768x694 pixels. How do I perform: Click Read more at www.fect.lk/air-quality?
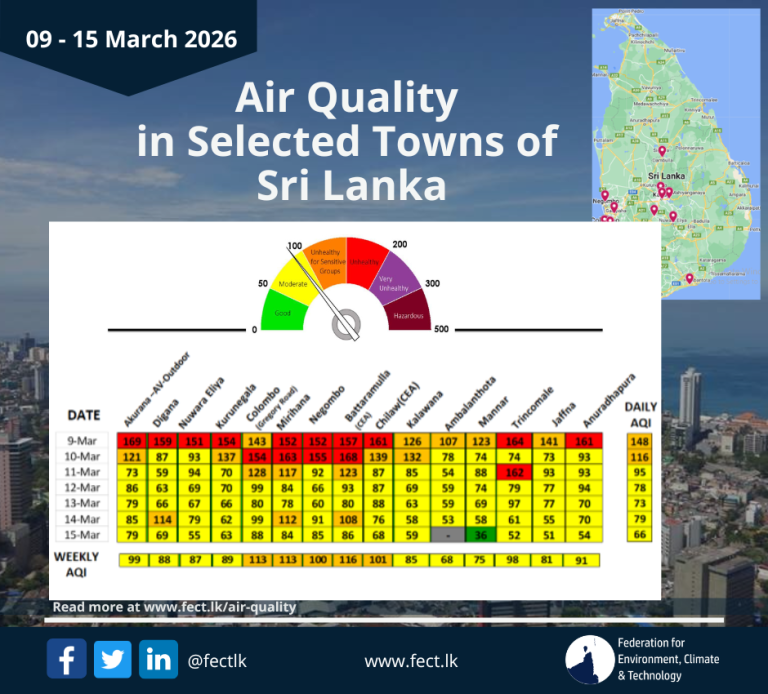click(x=173, y=606)
